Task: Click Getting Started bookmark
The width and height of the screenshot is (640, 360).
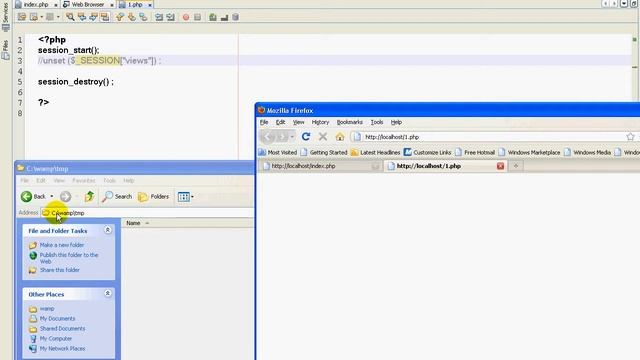Action: [x=324, y=152]
